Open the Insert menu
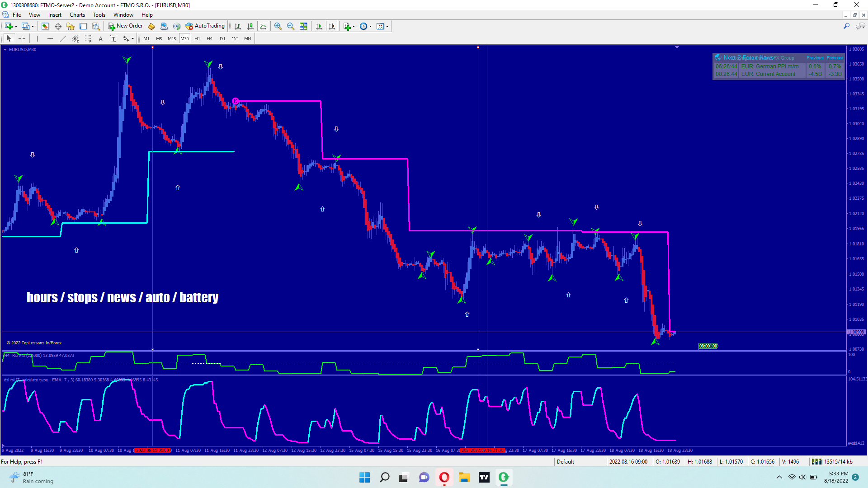 (x=55, y=15)
